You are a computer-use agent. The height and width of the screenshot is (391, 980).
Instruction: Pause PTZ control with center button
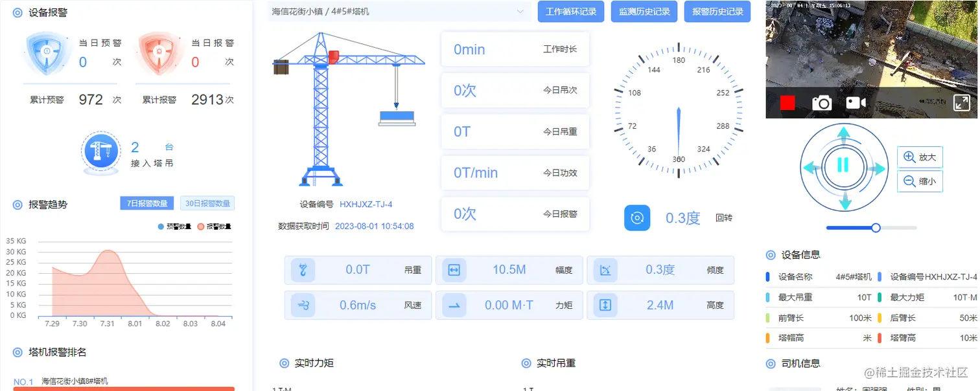(x=843, y=165)
